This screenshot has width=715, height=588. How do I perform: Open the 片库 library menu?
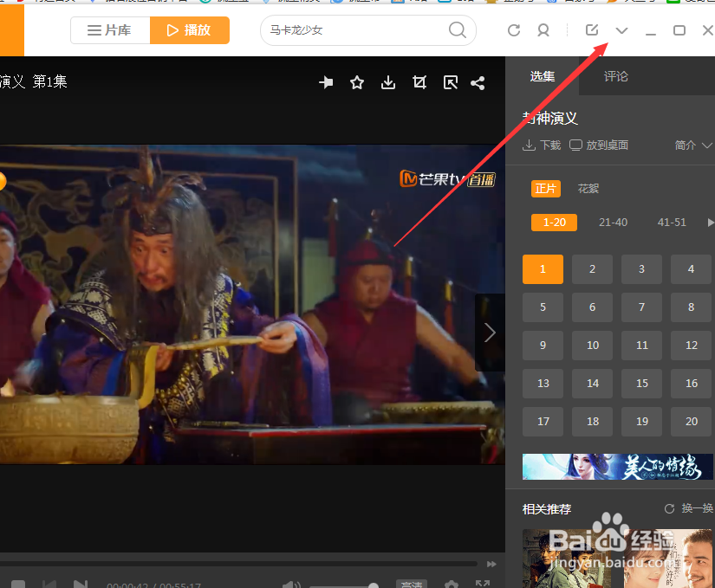point(110,30)
